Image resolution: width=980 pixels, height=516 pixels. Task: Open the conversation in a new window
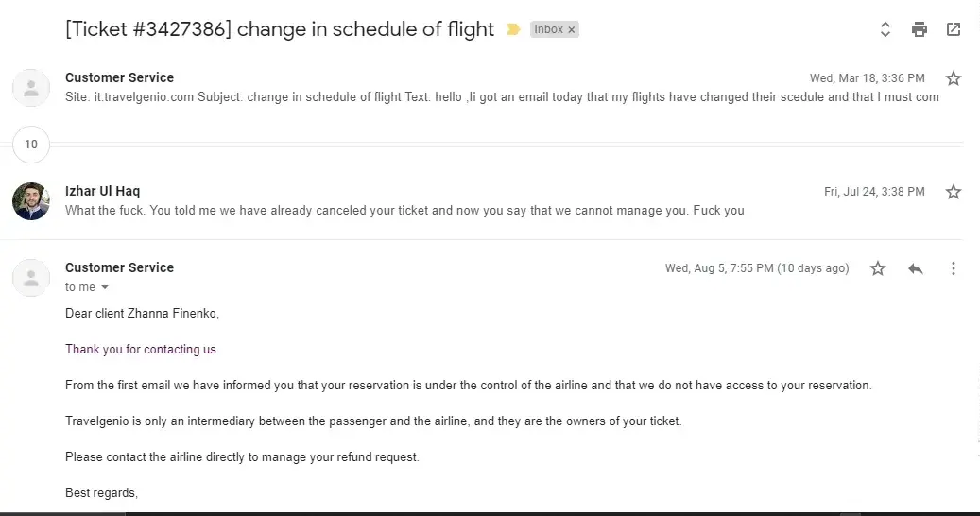(x=954, y=29)
